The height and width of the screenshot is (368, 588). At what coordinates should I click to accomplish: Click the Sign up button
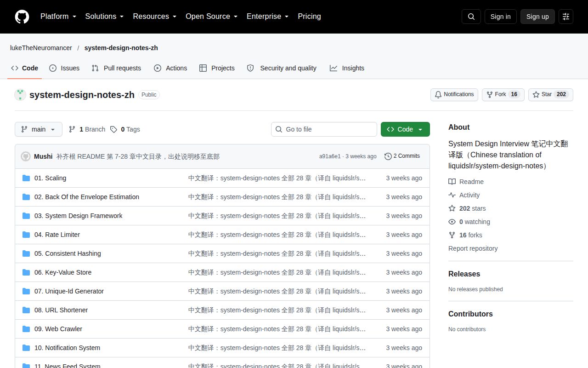click(537, 17)
